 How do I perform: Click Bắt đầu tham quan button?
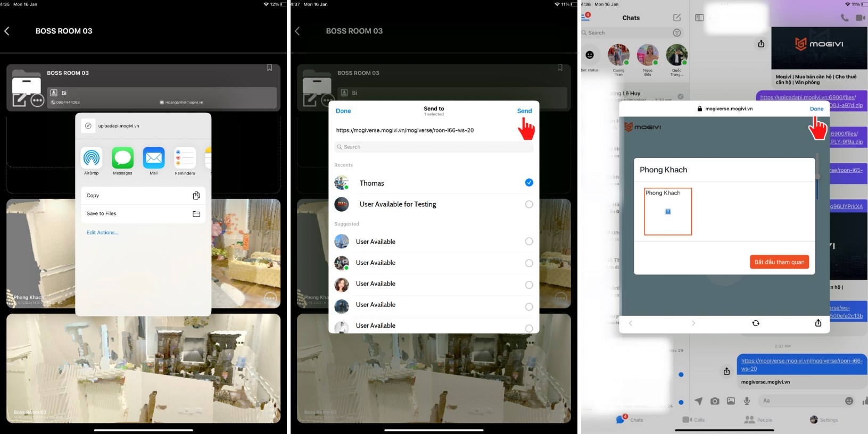pos(779,262)
